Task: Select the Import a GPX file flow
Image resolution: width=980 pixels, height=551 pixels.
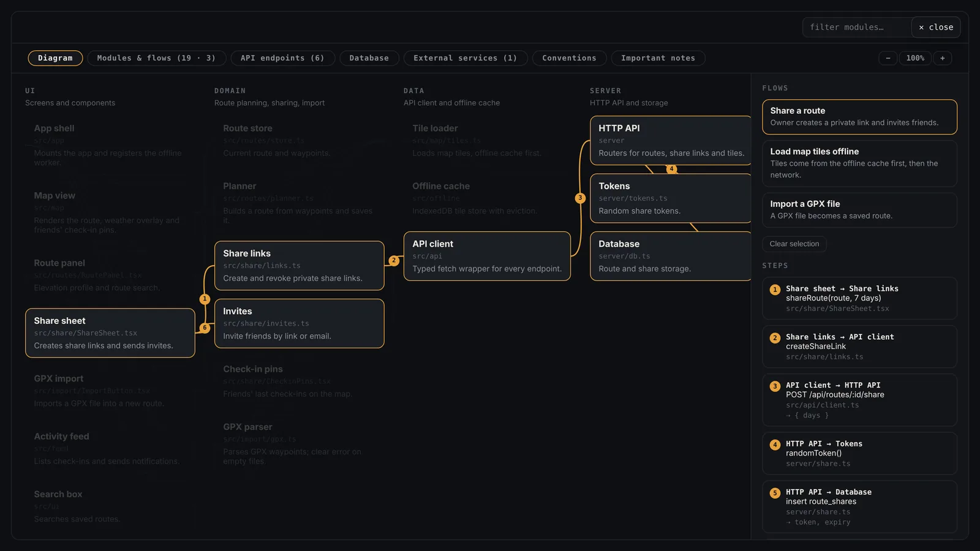Action: [859, 210]
